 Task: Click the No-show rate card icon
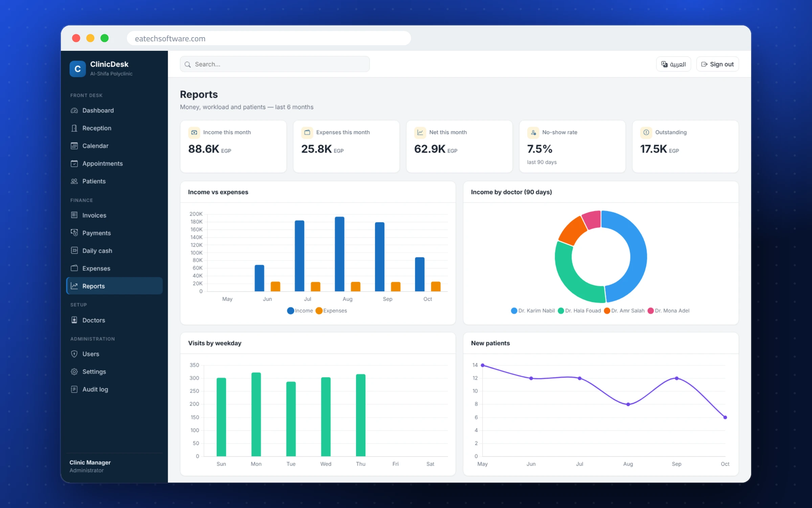(533, 132)
